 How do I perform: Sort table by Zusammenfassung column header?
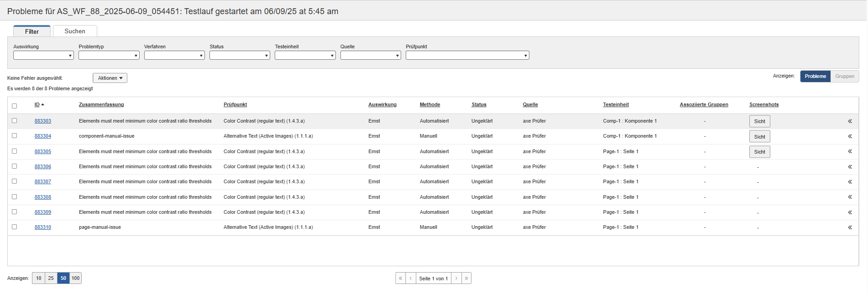pos(101,105)
